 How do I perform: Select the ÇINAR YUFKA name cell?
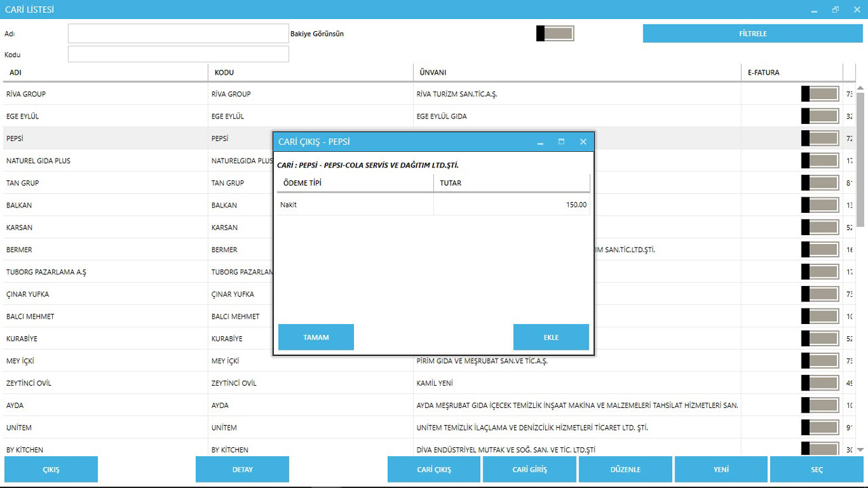click(x=106, y=294)
